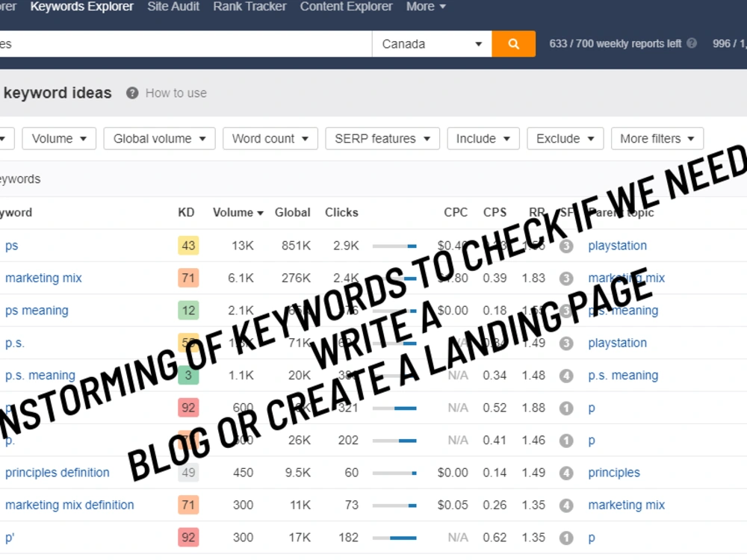Click the KD 43 badge for ps
The height and width of the screenshot is (560, 747).
pos(188,246)
